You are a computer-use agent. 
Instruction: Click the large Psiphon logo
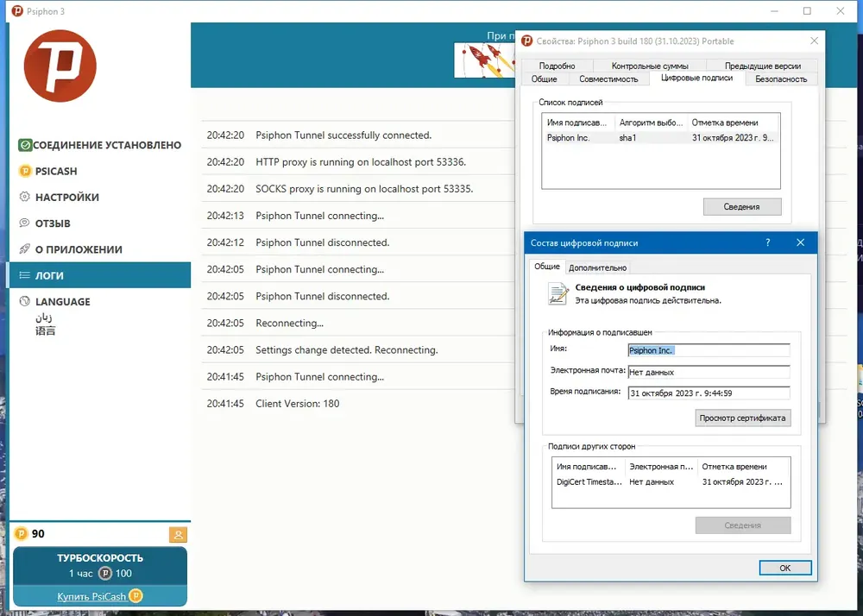tap(60, 66)
